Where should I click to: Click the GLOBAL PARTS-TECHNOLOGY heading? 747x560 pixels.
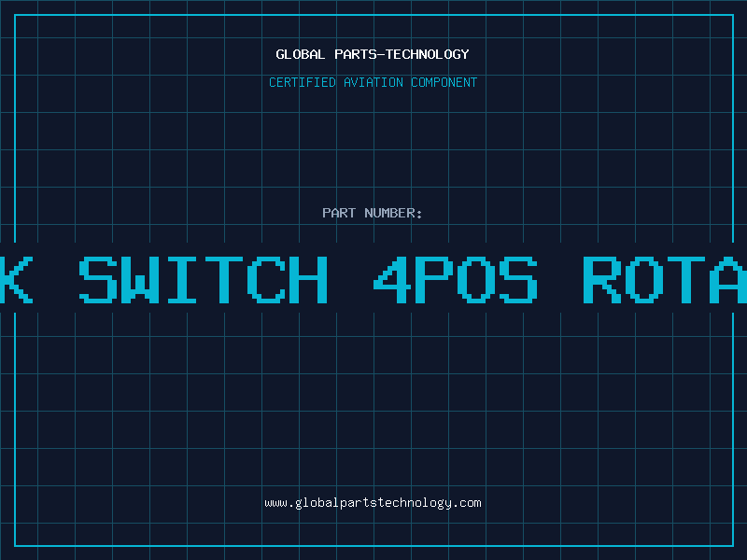373,54
